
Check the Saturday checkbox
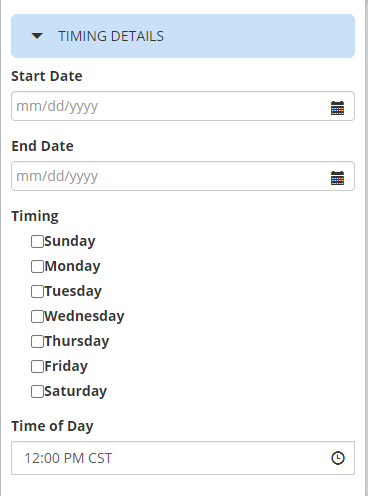(x=37, y=392)
